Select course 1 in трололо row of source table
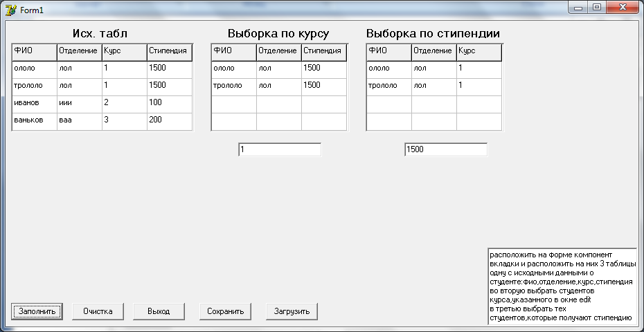This screenshot has height=332, width=644. 125,87
